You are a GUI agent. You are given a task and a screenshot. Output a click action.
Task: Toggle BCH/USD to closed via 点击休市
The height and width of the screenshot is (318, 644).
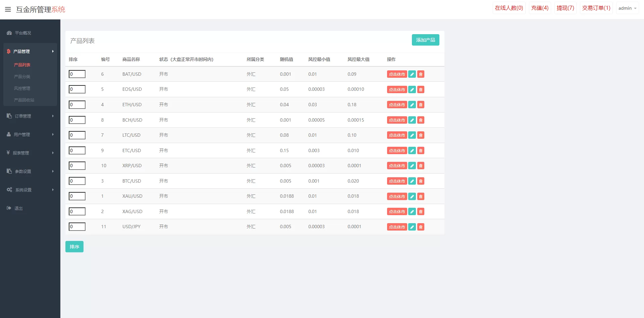click(397, 120)
